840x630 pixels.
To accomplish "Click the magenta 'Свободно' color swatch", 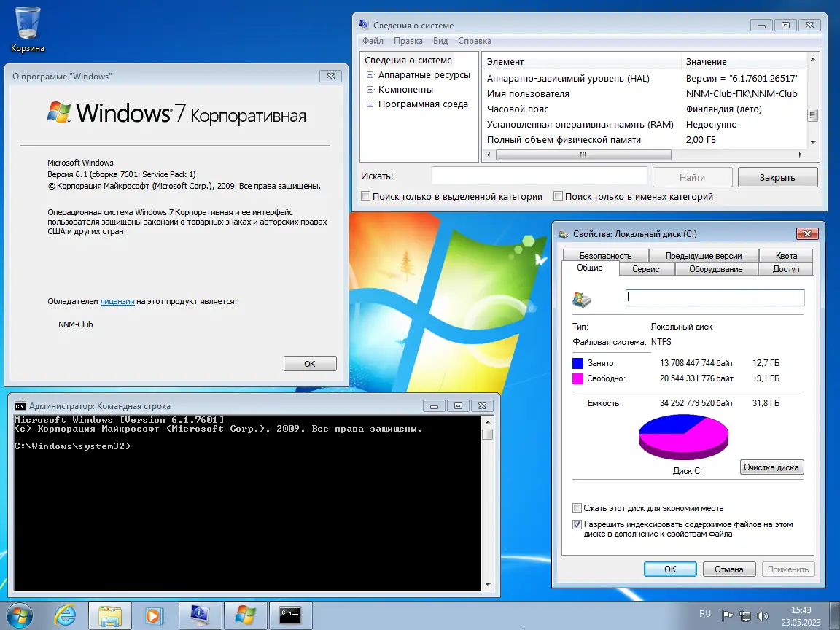I will click(x=577, y=378).
